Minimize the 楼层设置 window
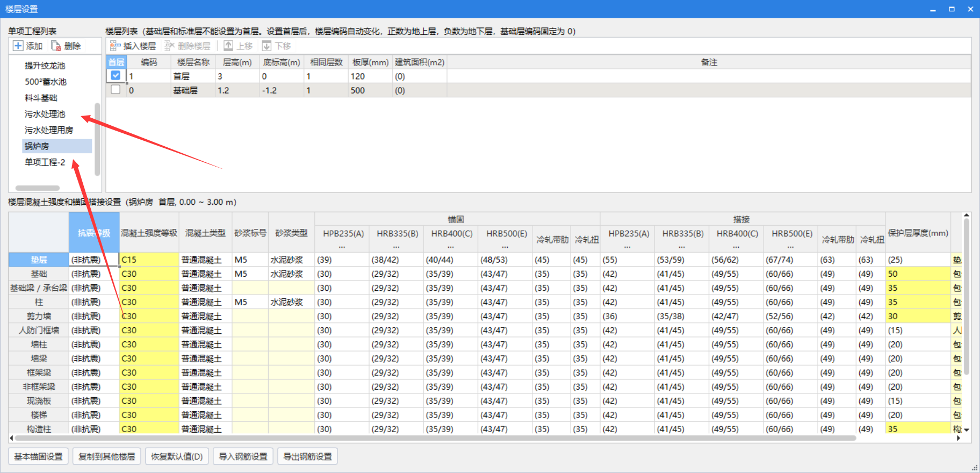Image resolution: width=980 pixels, height=473 pixels. [933, 9]
